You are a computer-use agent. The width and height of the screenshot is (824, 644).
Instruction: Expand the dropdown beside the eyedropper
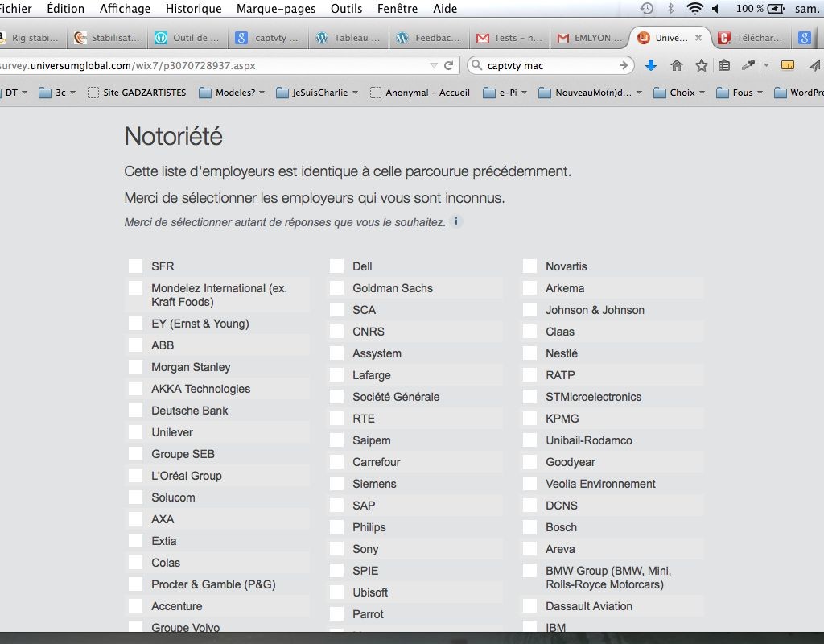pos(766,65)
